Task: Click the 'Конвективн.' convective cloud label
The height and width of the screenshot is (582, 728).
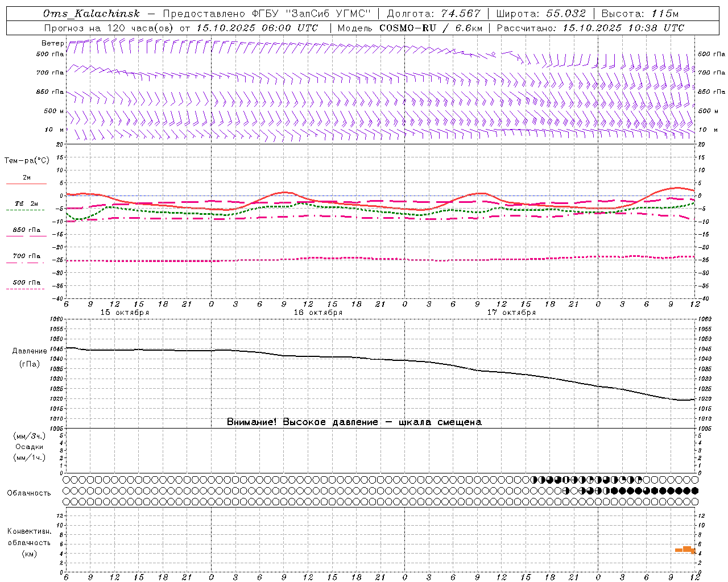Action: pos(29,531)
